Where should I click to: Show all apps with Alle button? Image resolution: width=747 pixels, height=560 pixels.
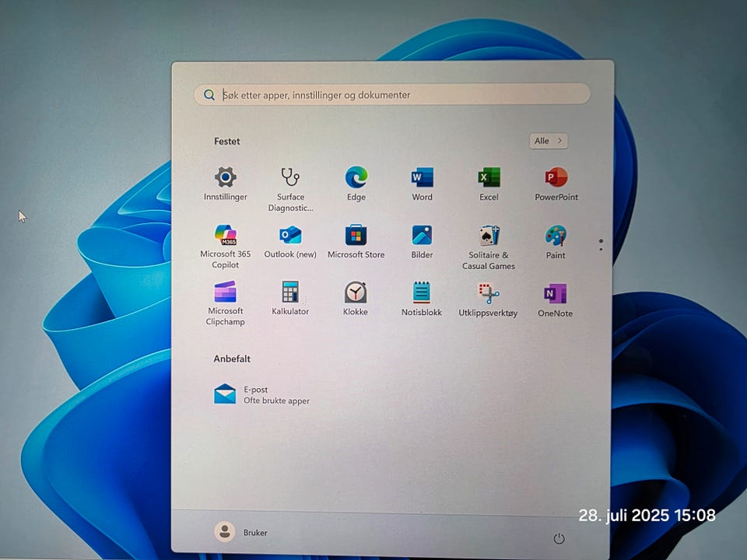coord(549,141)
